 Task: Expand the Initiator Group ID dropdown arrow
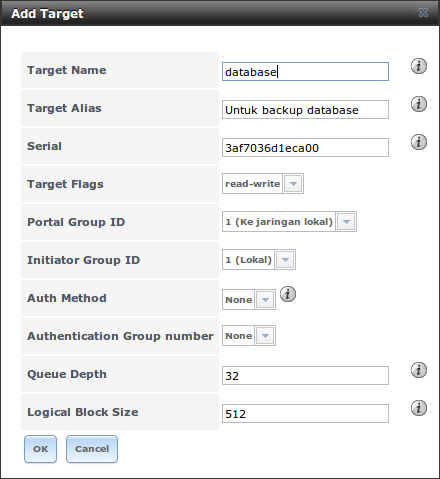pos(285,260)
